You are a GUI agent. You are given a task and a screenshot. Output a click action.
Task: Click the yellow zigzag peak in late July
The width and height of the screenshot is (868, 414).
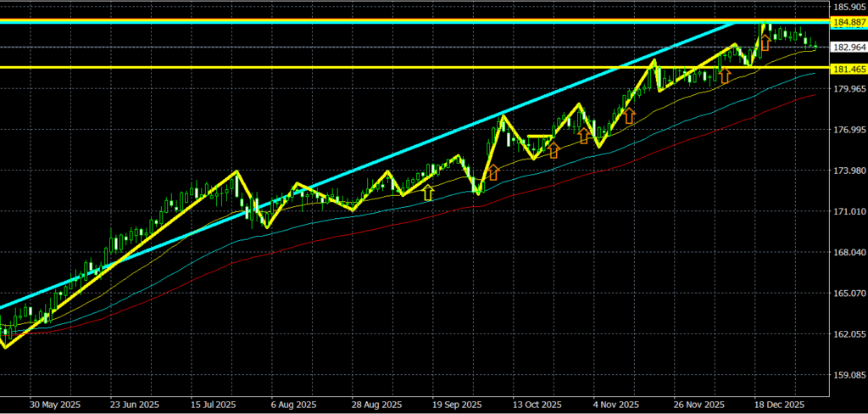pos(237,172)
